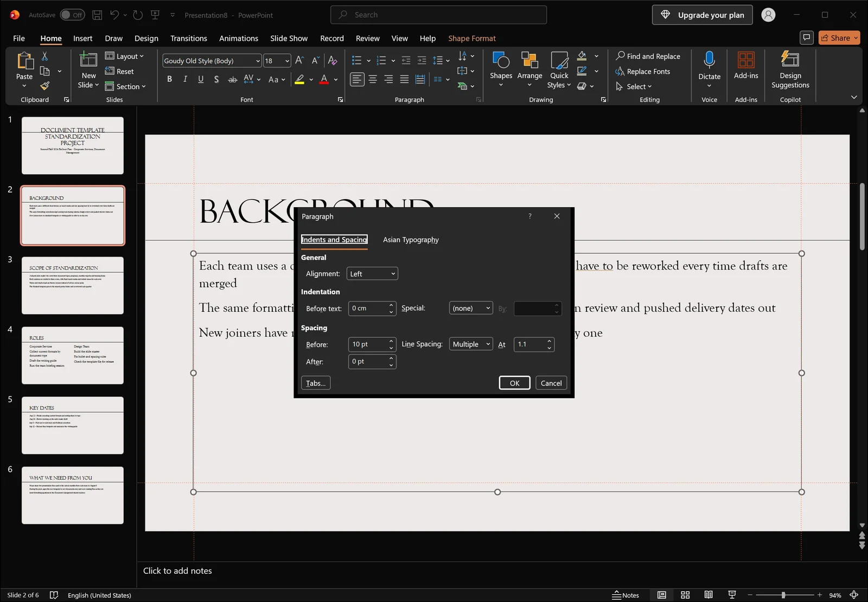Toggle Underline formatting

(201, 79)
